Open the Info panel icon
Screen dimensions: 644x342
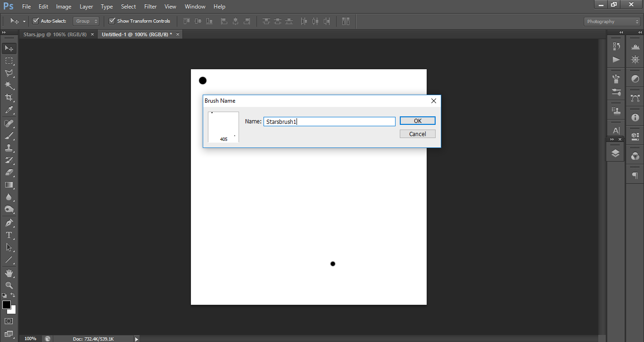[x=635, y=117]
